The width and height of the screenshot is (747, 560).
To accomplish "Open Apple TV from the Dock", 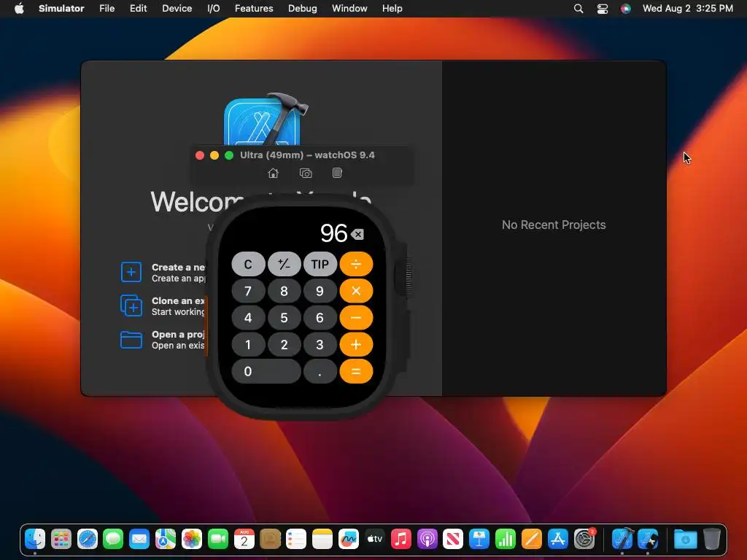I will coord(375,539).
